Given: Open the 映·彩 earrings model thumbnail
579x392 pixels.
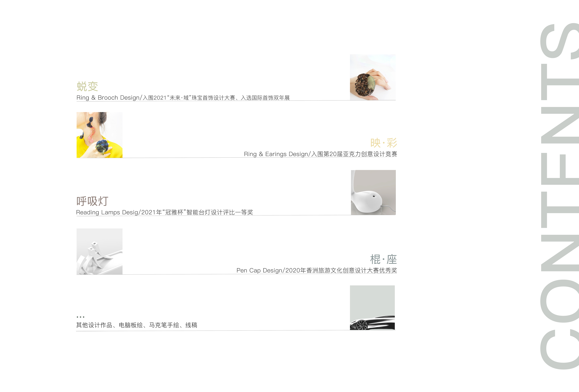Looking at the screenshot, I should 99,135.
